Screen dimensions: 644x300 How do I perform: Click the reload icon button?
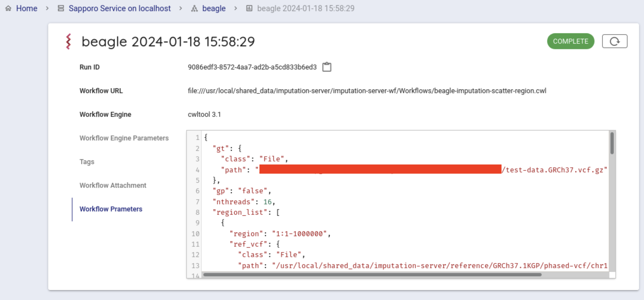coord(614,41)
